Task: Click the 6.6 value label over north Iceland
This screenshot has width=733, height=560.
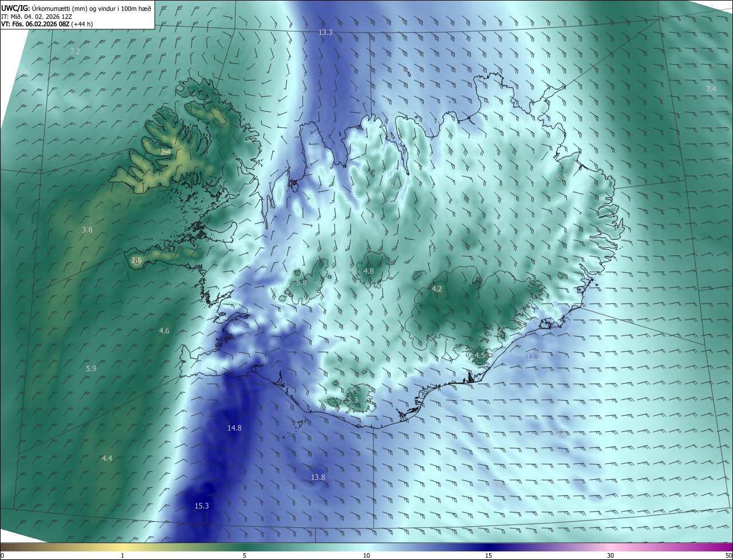Action: click(x=394, y=185)
